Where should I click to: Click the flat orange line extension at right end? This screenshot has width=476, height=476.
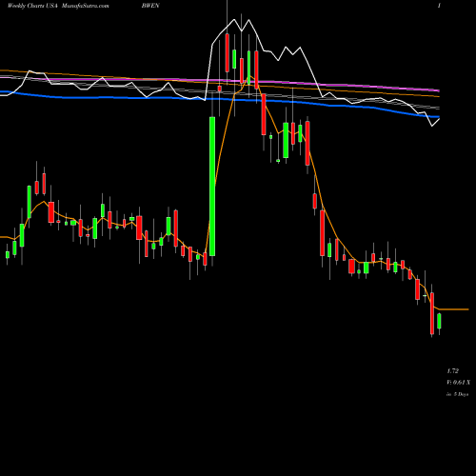(454, 309)
